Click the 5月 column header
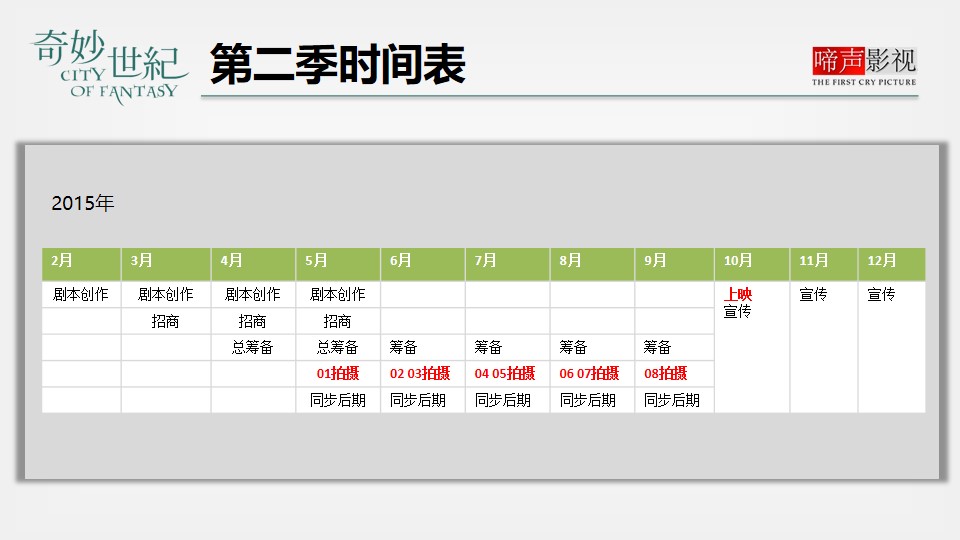Image resolution: width=960 pixels, height=540 pixels. (338, 264)
